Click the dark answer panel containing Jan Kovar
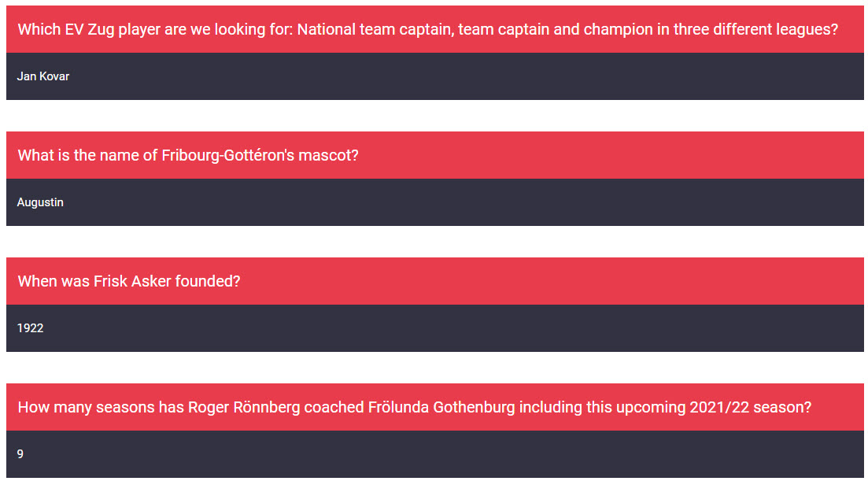 tap(434, 76)
